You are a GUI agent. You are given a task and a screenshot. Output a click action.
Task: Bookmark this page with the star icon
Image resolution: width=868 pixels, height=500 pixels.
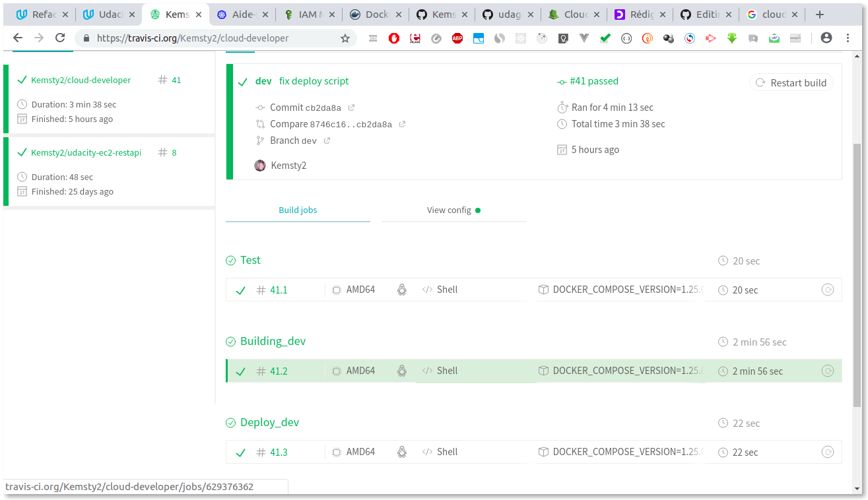tap(345, 38)
